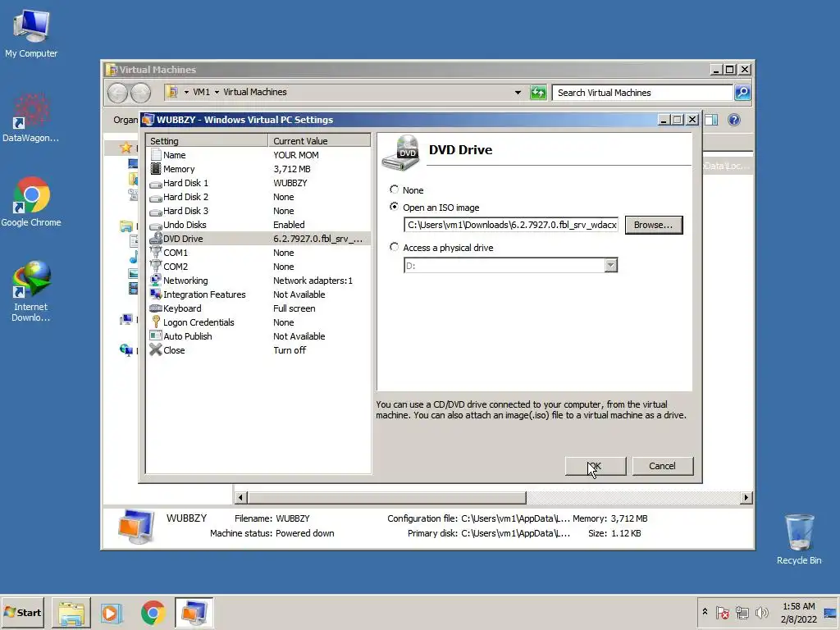840x630 pixels.
Task: Select the Keyboard setting
Action: [x=258, y=308]
